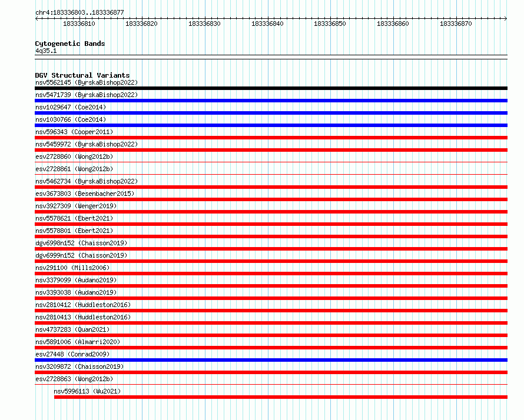The width and height of the screenshot is (524, 420).
Task: Click the DGV Structural Variants track heading
Action: pyautogui.click(x=82, y=75)
